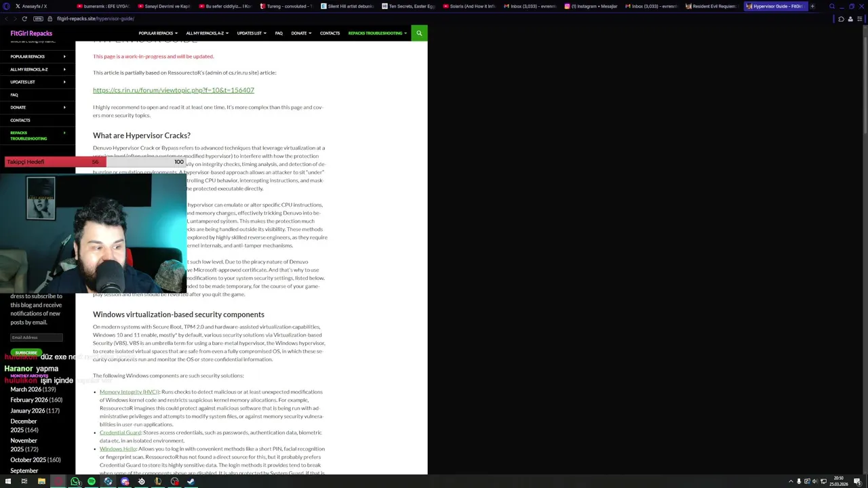Click the padlock site info icon

point(50,18)
